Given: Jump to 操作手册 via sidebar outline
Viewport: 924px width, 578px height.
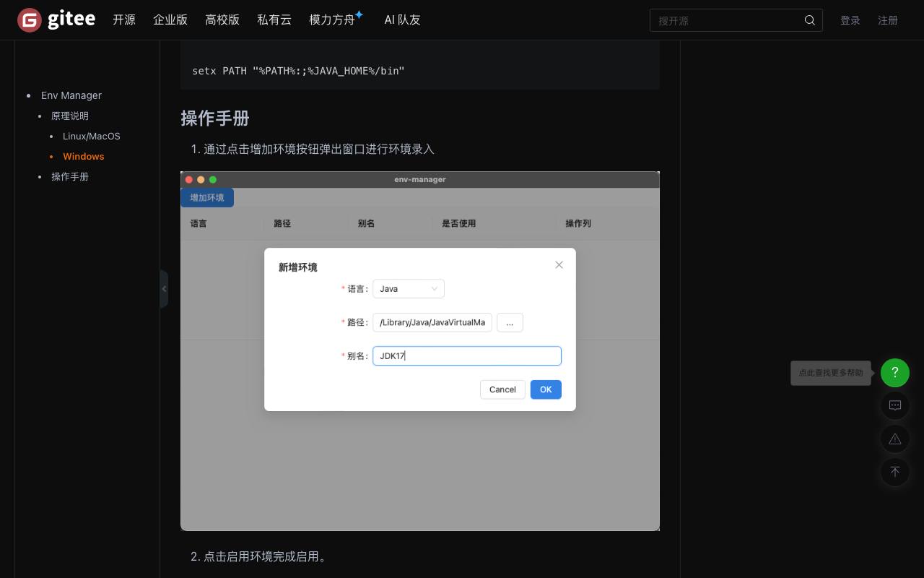Looking at the screenshot, I should pos(70,176).
